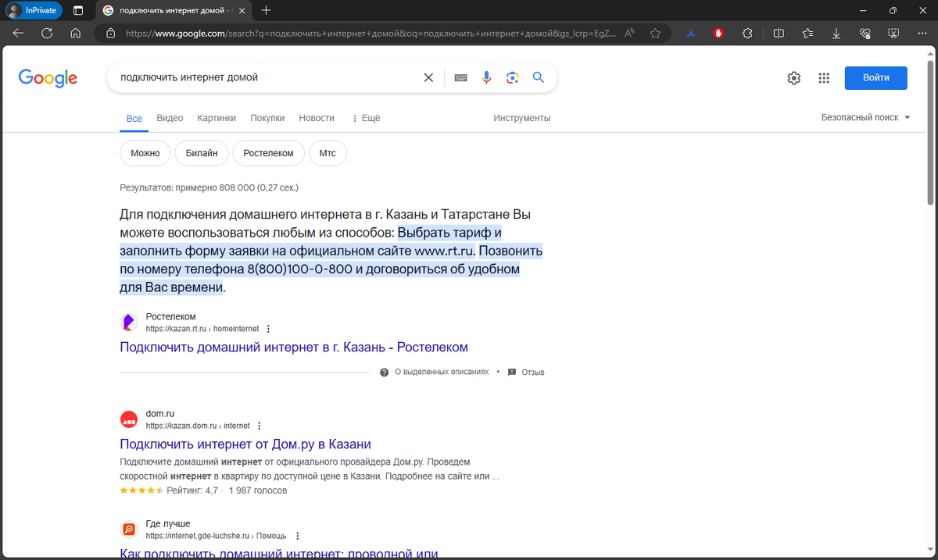Screen dimensions: 938x560
Task: Start Read Aloud from the address bar
Action: (x=630, y=34)
